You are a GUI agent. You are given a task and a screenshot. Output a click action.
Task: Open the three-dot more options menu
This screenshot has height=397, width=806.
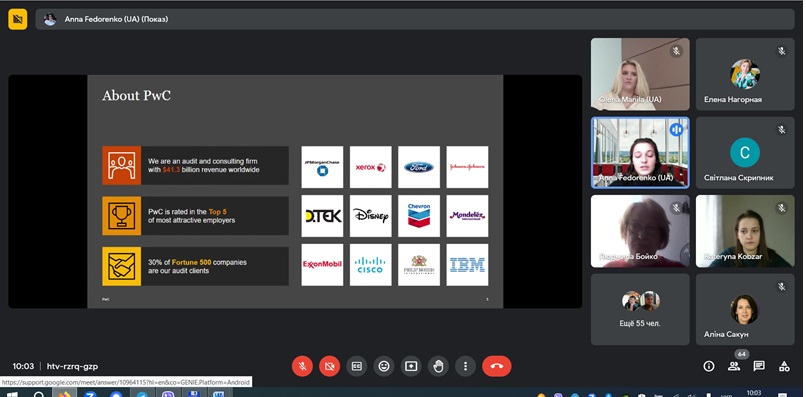(x=466, y=366)
